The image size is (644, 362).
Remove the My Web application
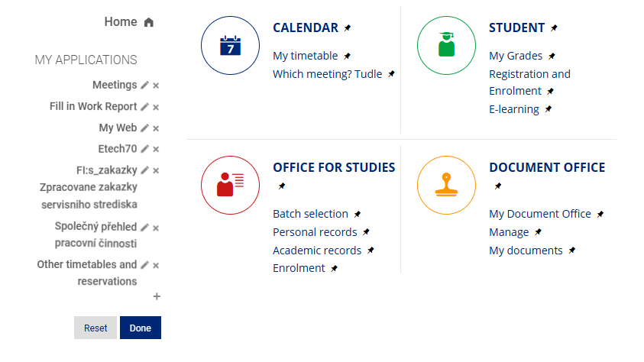(156, 128)
